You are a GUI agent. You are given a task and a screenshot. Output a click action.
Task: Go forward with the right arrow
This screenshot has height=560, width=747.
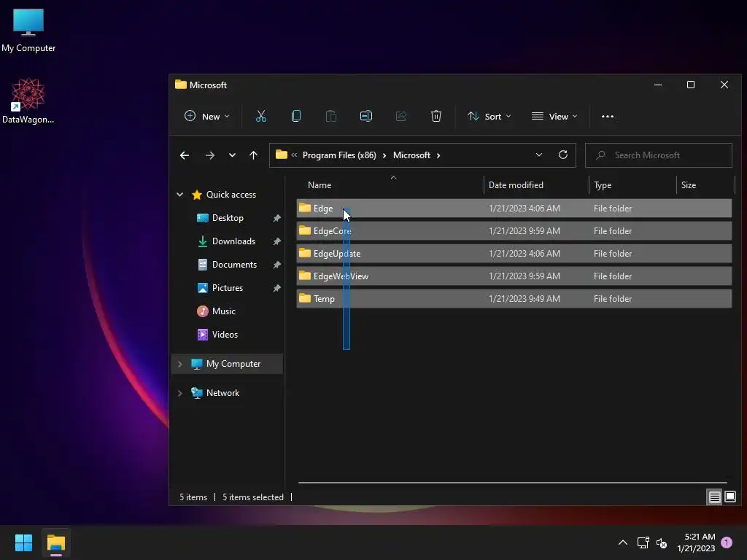coord(209,155)
